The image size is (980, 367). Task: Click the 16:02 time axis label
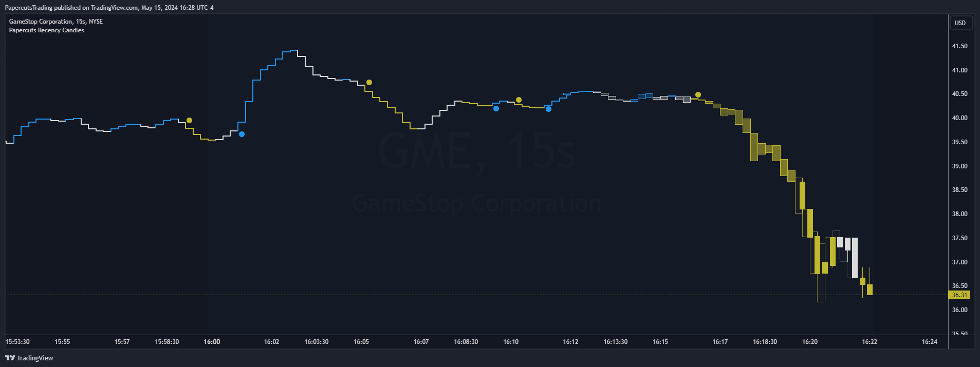click(x=271, y=342)
